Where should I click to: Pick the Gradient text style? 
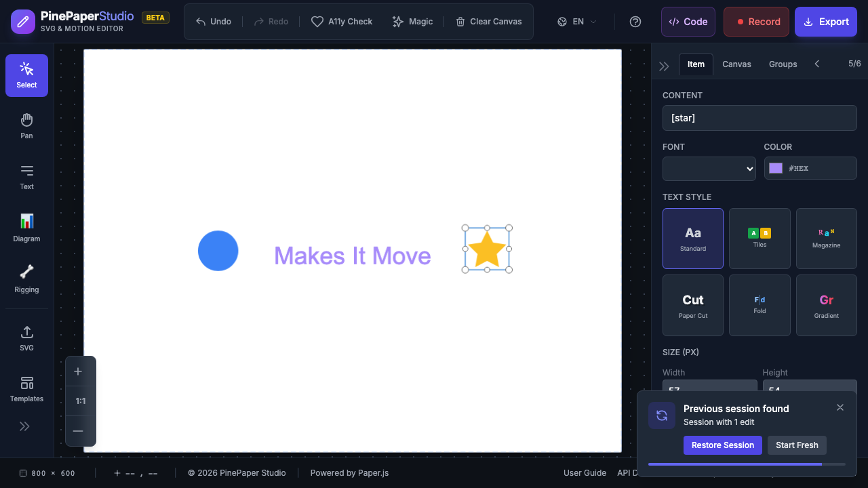click(x=826, y=305)
